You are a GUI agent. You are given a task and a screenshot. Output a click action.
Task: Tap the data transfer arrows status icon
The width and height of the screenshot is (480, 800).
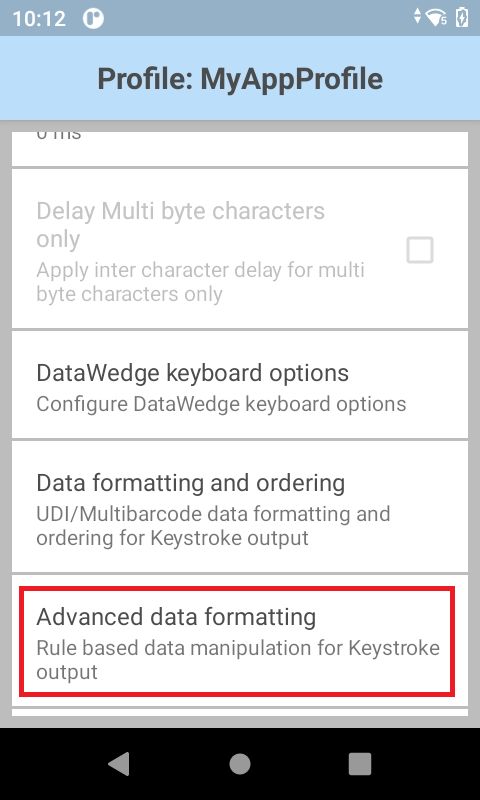[x=418, y=16]
